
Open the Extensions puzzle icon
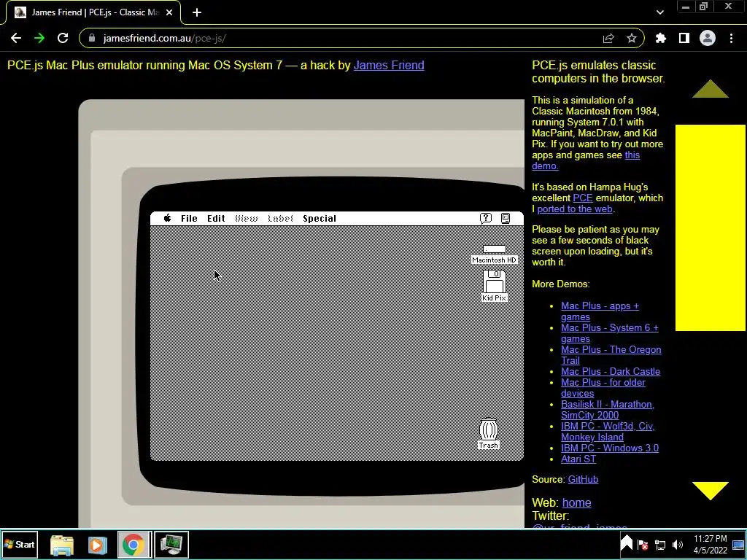[x=661, y=38]
